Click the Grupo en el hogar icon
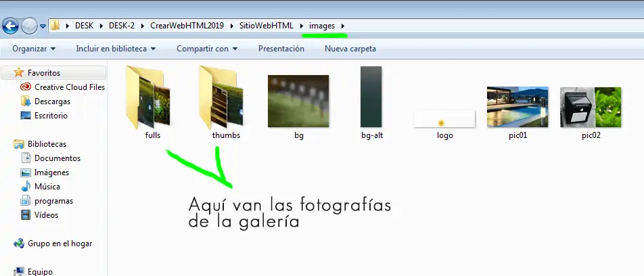Image resolution: width=644 pixels, height=276 pixels. click(19, 244)
